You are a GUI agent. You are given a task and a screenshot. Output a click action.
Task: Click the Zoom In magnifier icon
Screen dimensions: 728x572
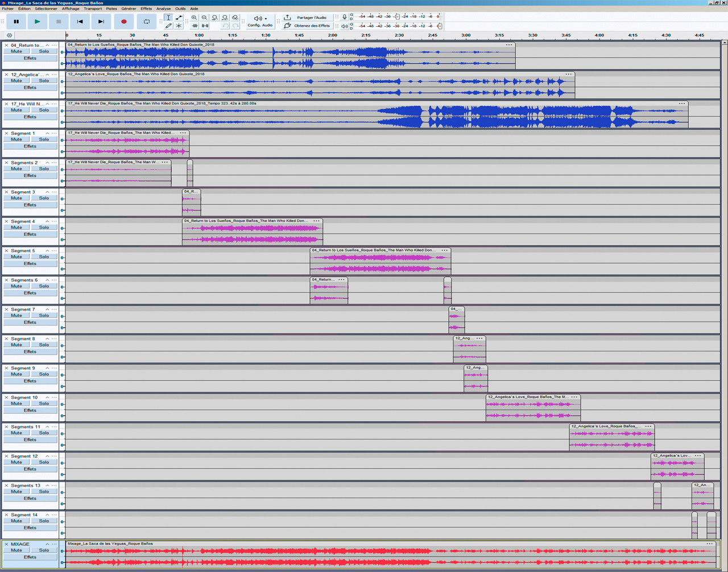(x=195, y=18)
